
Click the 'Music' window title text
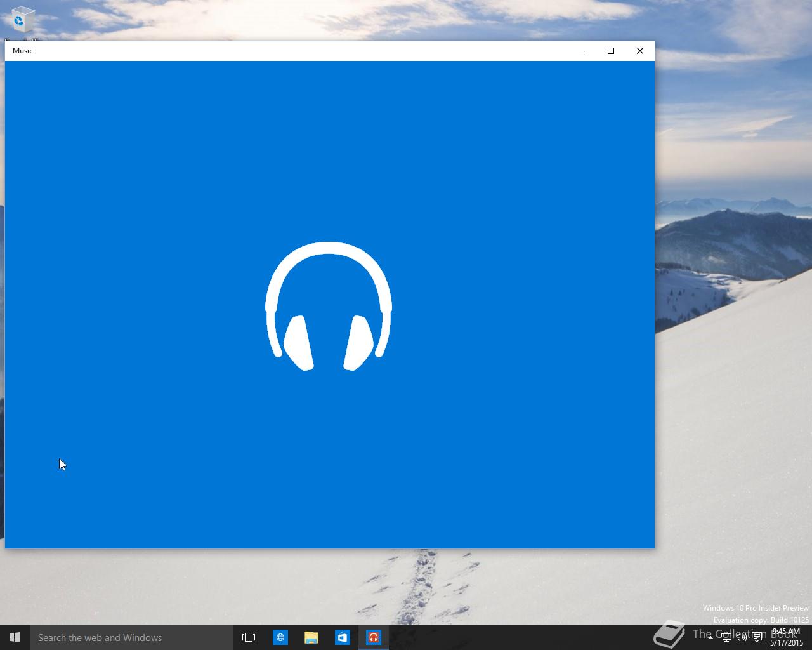pyautogui.click(x=23, y=51)
